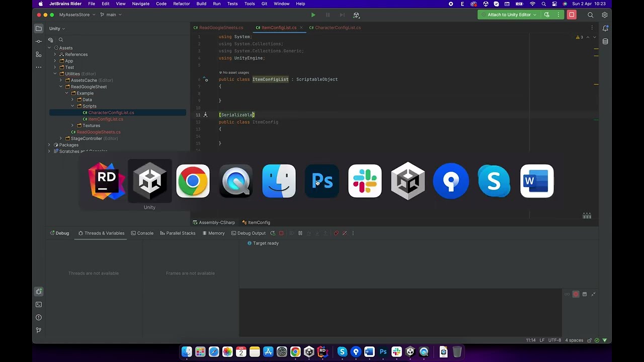Open MyAssetsStore project dropdown
Screen dimensions: 644x362
tap(76, 15)
